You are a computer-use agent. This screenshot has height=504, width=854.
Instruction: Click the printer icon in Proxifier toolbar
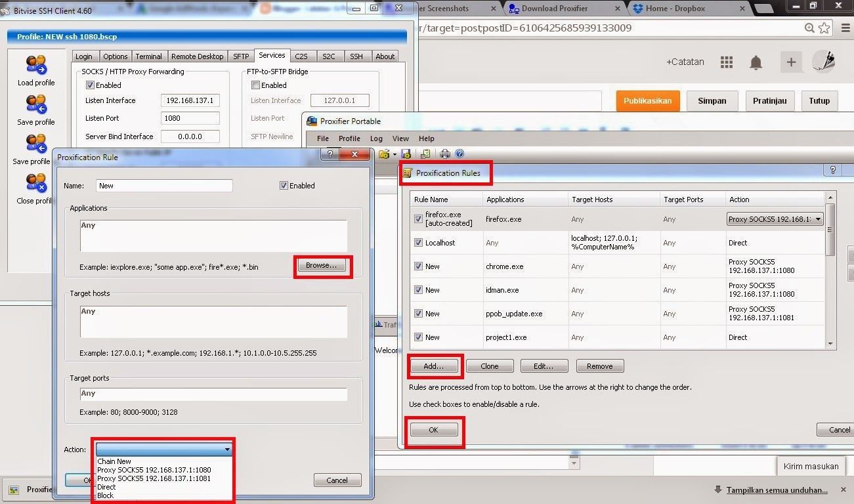(x=445, y=154)
